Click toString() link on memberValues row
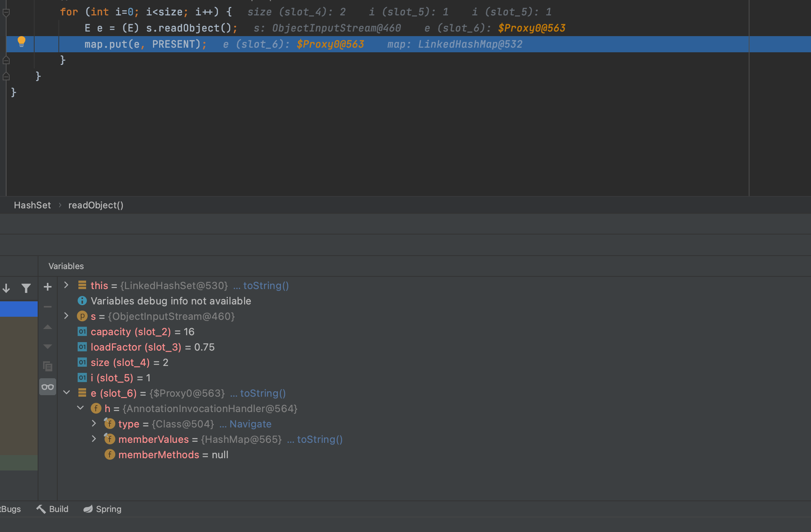The height and width of the screenshot is (532, 811). click(320, 439)
